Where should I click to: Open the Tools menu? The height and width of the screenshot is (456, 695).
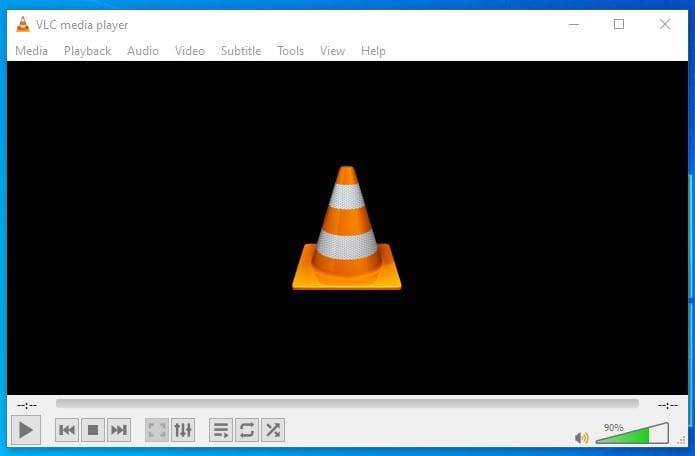pyautogui.click(x=290, y=51)
